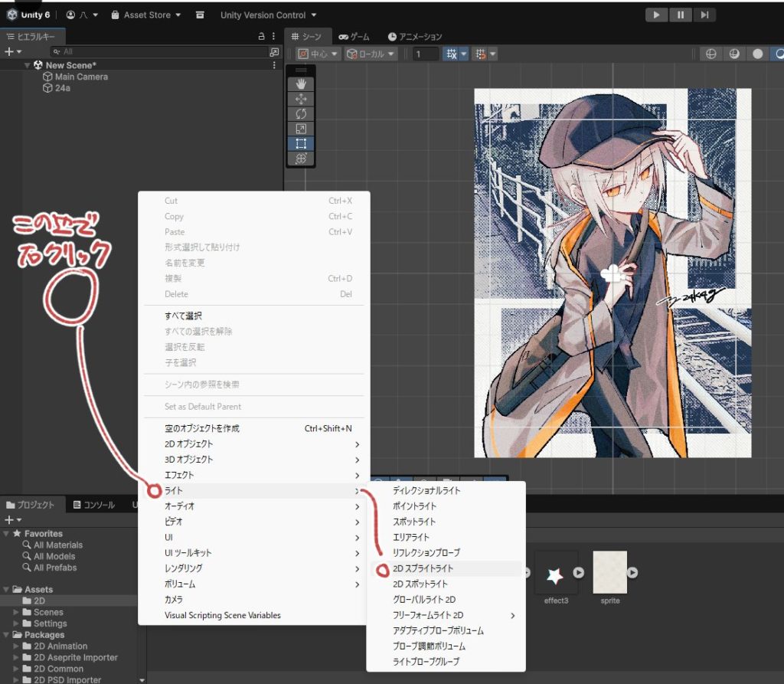Open the Unity Version Control dropdown
784x684 pixels.
268,15
